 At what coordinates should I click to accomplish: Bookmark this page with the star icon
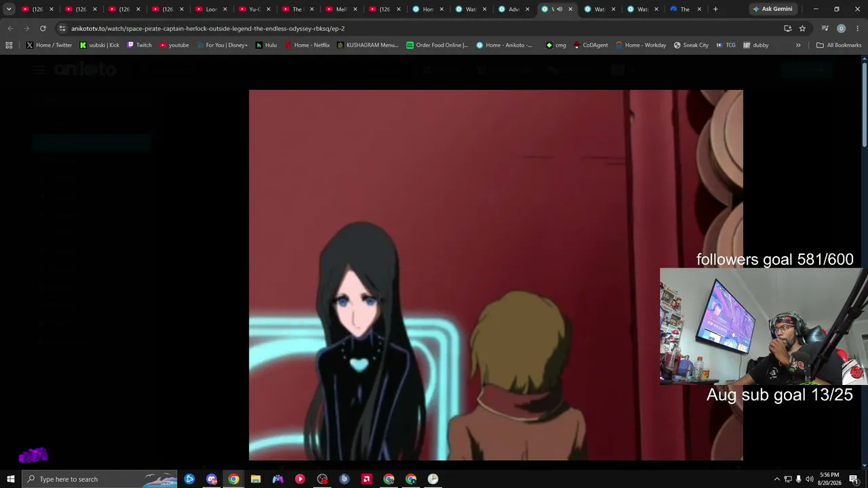click(x=802, y=28)
